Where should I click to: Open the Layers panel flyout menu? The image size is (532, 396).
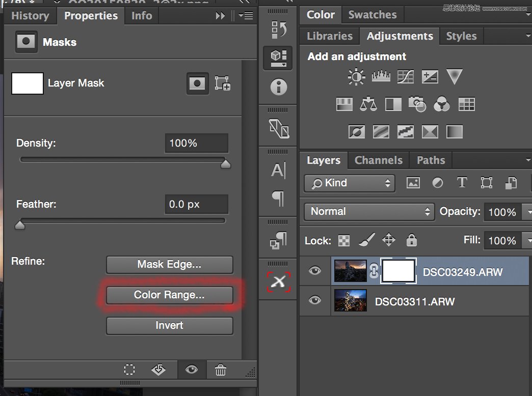coord(528,160)
